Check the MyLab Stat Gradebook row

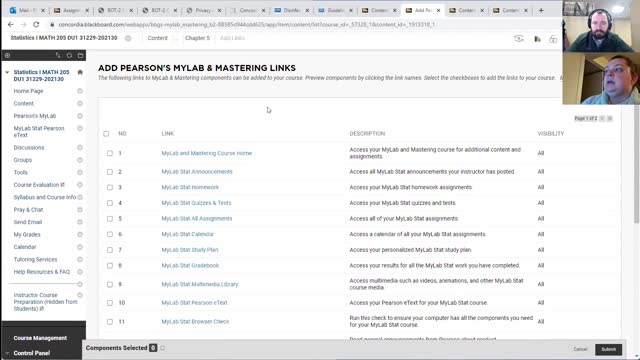pyautogui.click(x=110, y=266)
